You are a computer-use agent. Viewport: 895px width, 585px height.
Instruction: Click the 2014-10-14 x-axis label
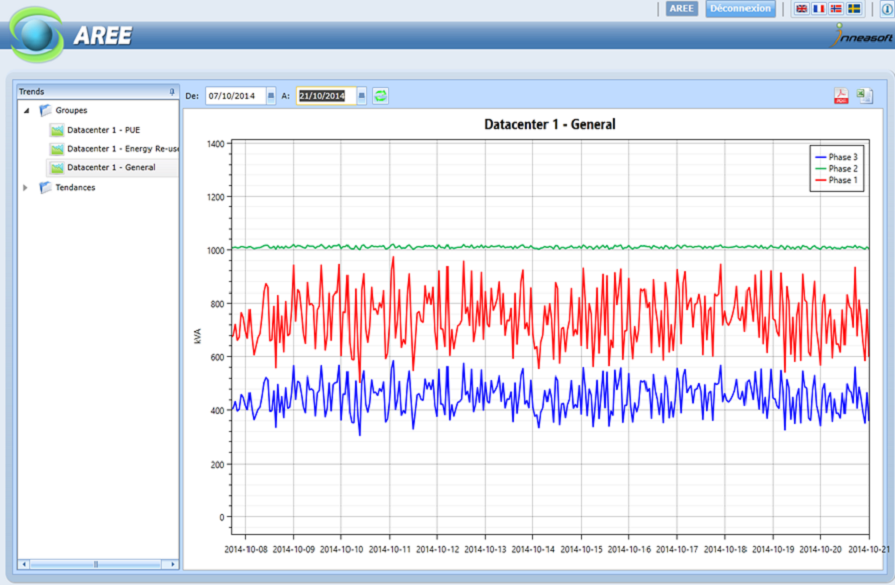(533, 550)
